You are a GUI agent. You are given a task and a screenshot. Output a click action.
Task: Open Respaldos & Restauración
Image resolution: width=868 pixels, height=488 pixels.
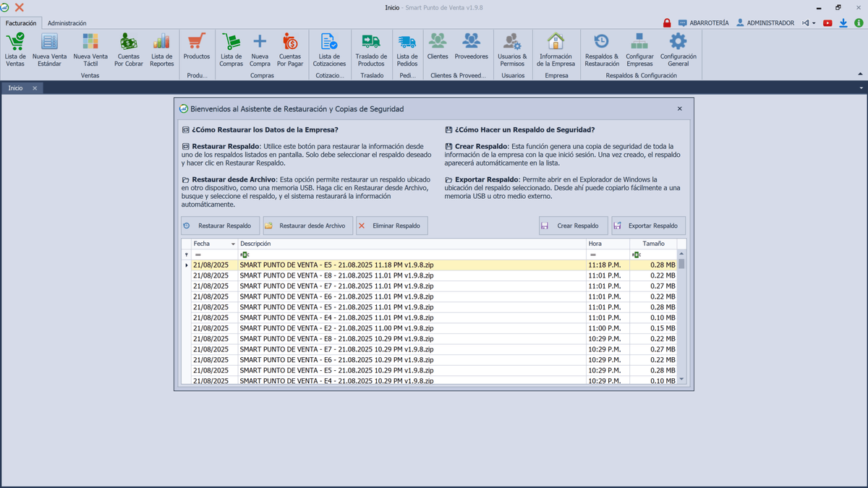click(602, 50)
